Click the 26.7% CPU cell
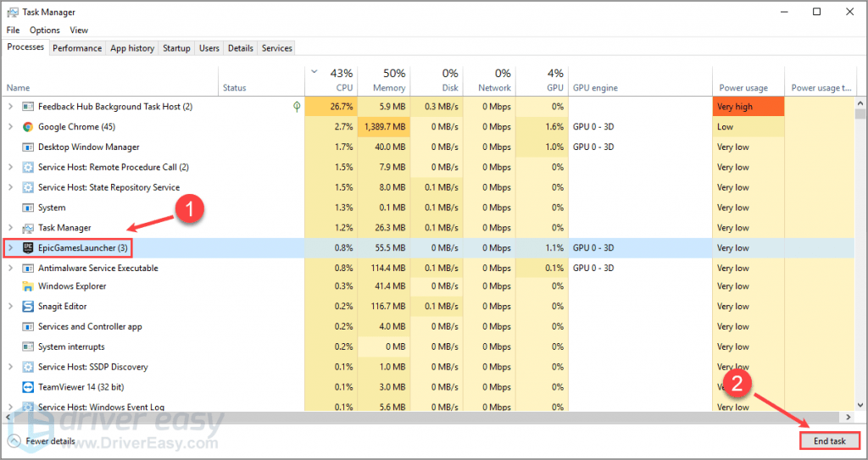 [x=331, y=106]
